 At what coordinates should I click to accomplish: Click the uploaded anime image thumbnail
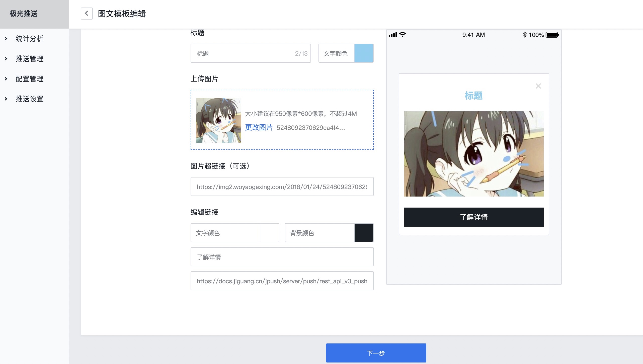(x=218, y=120)
